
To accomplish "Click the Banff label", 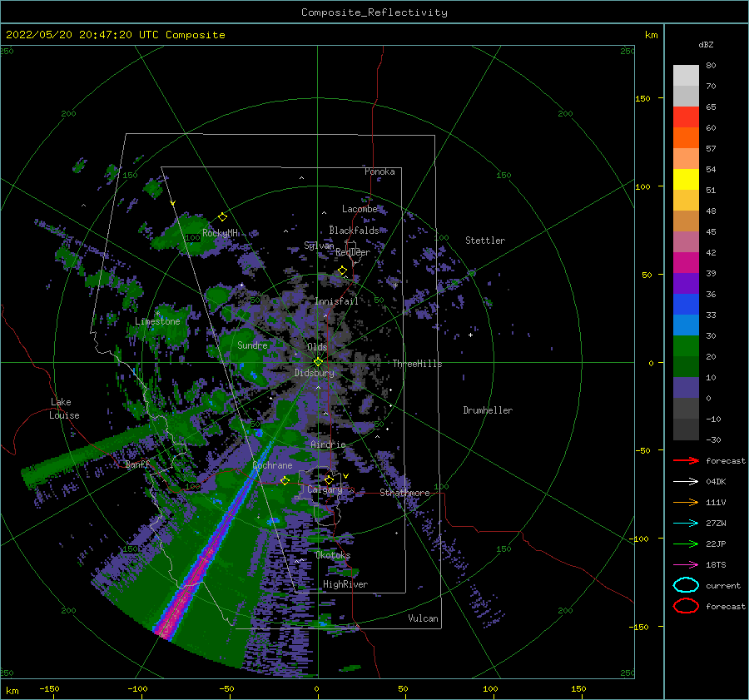I will 137,464.
